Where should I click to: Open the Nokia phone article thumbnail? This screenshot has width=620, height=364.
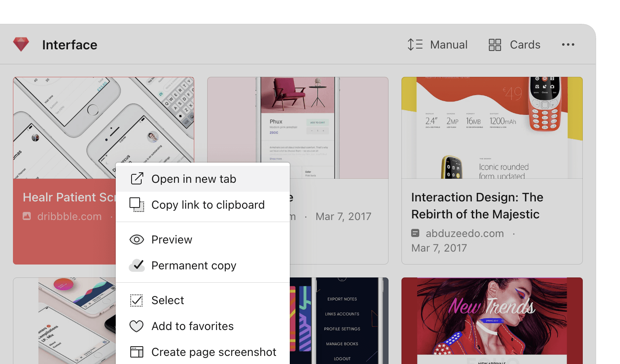click(492, 128)
